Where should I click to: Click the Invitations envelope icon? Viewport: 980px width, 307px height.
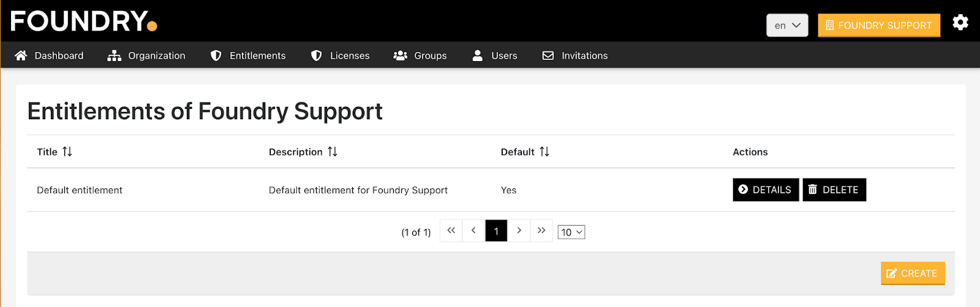click(x=548, y=56)
